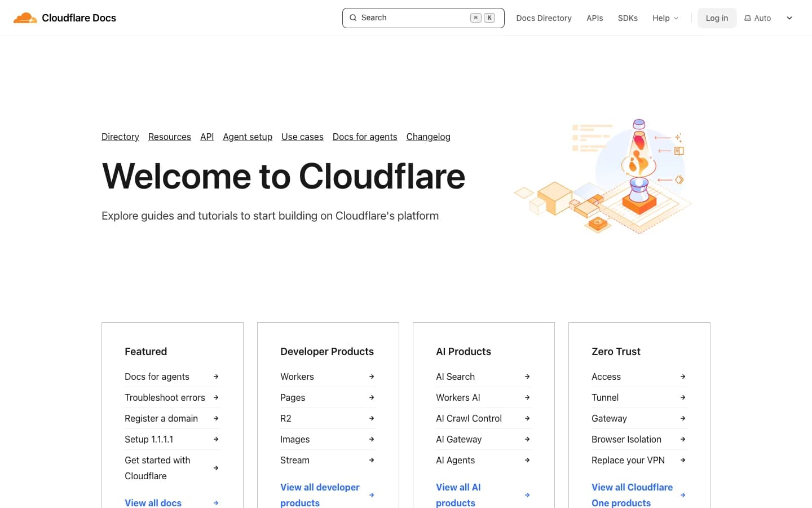This screenshot has width=812, height=508.
Task: Click the Cloudflare logo icon
Action: coord(25,18)
